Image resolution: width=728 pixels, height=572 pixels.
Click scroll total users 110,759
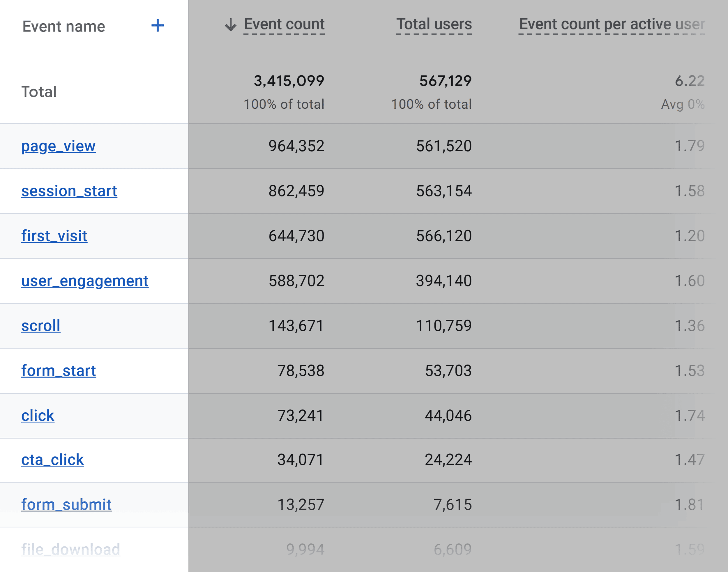[444, 325]
